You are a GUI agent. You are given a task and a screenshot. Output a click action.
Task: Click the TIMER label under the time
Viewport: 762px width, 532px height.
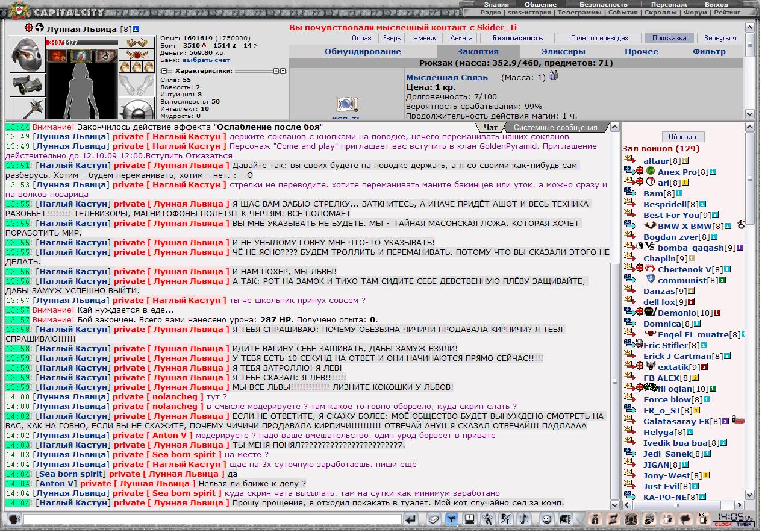(743, 525)
